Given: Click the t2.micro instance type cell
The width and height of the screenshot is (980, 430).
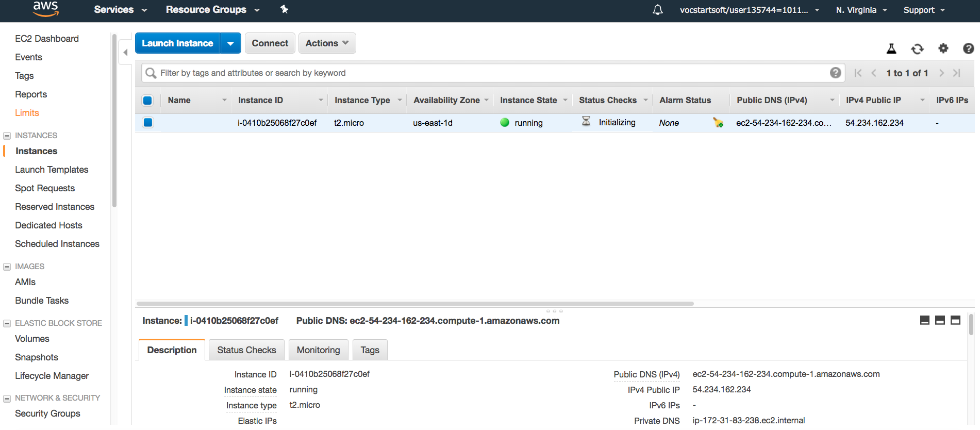Looking at the screenshot, I should [349, 123].
